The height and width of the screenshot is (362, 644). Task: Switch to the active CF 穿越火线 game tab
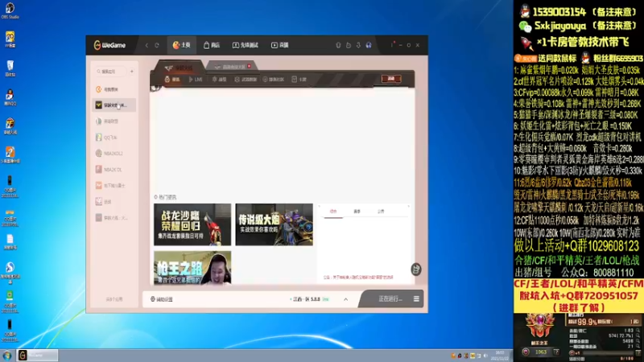tap(179, 68)
